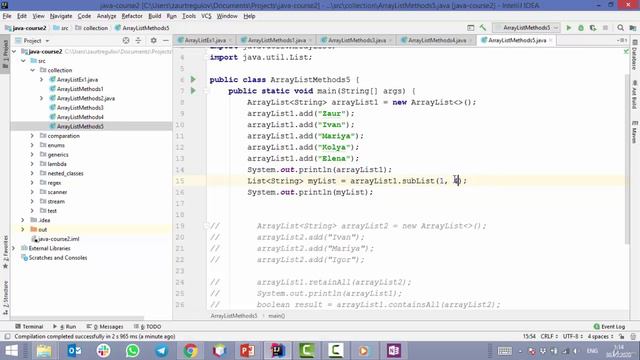Open the Event Log

point(609,327)
